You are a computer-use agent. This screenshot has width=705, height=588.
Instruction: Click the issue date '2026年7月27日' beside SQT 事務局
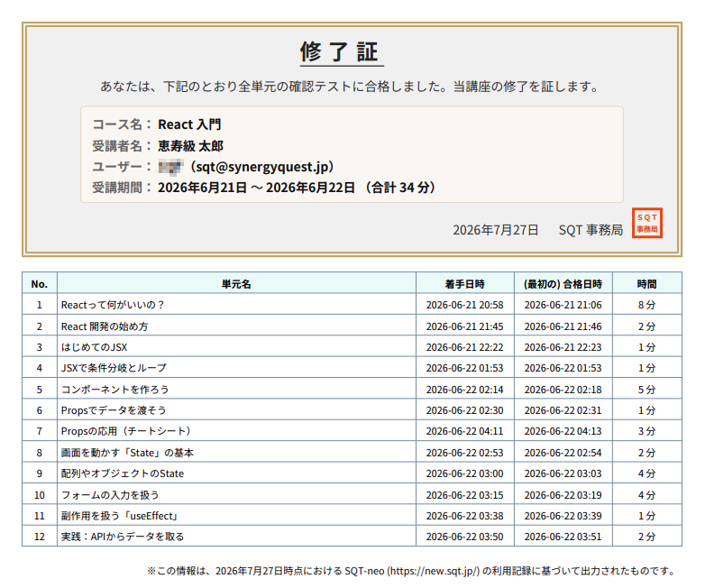[x=496, y=230]
